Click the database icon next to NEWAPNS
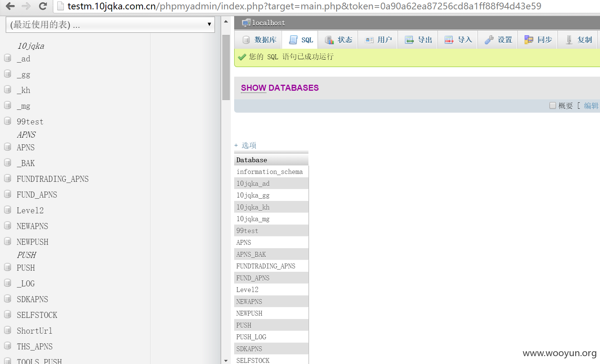The height and width of the screenshot is (364, 600). click(x=8, y=225)
